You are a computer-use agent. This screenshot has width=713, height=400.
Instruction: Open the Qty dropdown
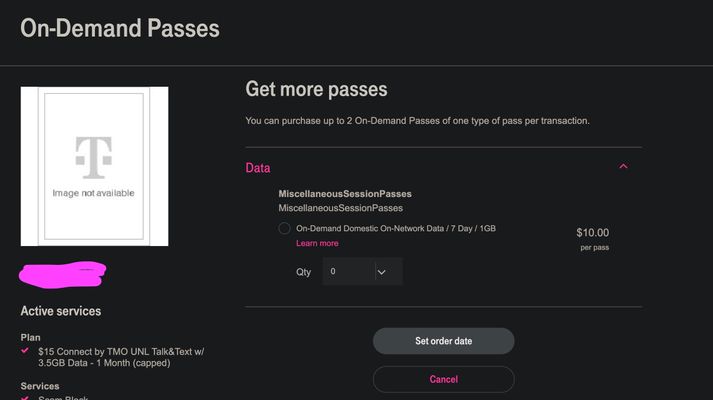click(362, 271)
